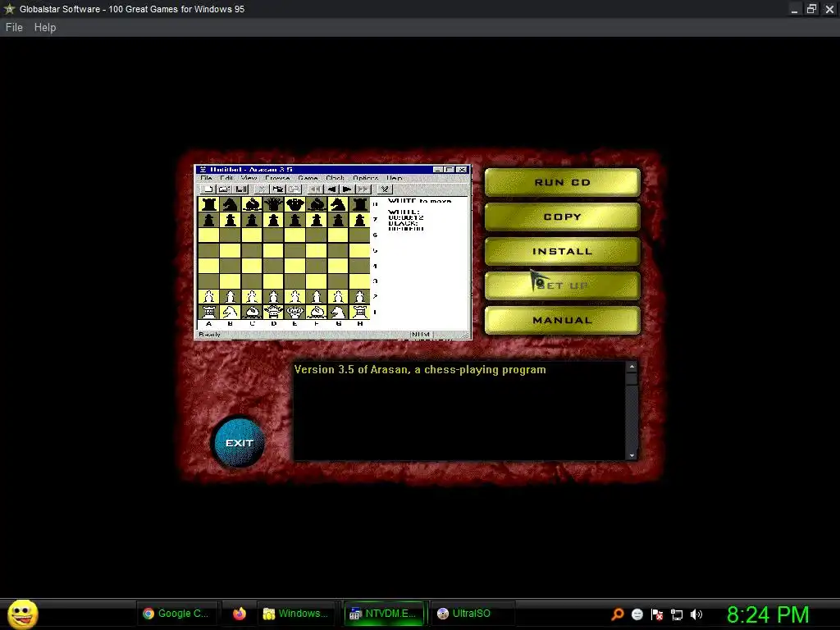Click the RUN CD button
Image resolution: width=840 pixels, height=630 pixels.
point(562,182)
